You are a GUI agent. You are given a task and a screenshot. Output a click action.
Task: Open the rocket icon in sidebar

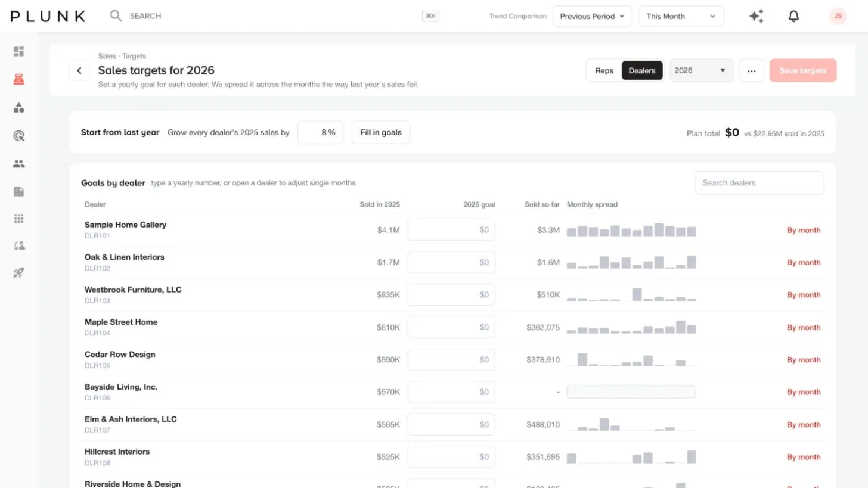pyautogui.click(x=18, y=273)
